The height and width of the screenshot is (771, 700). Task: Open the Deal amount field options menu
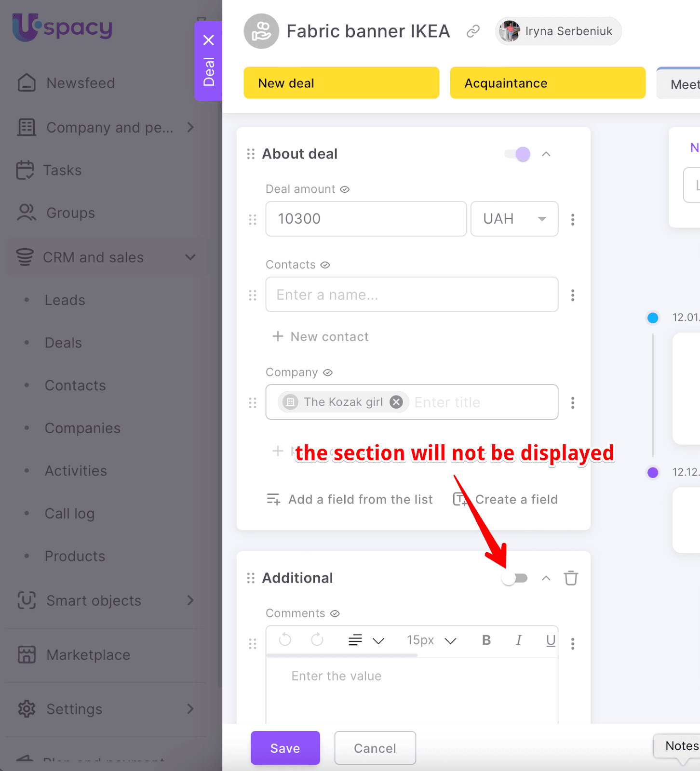click(572, 219)
